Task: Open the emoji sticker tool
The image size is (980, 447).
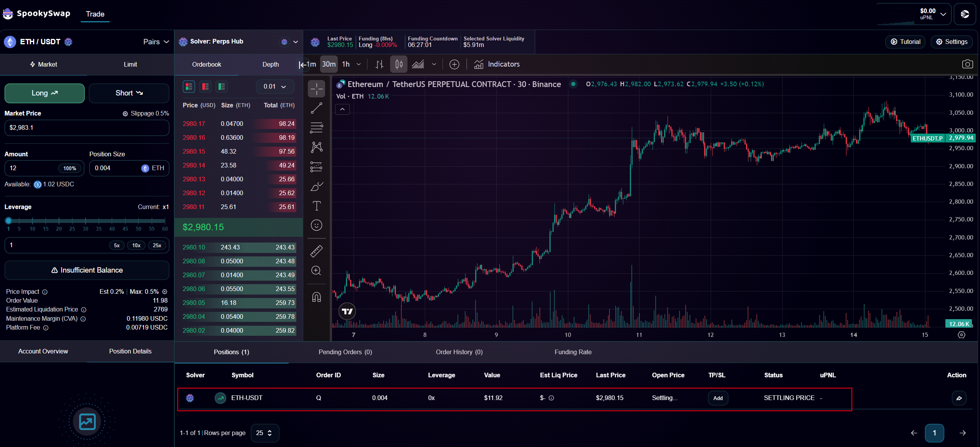Action: 316,225
